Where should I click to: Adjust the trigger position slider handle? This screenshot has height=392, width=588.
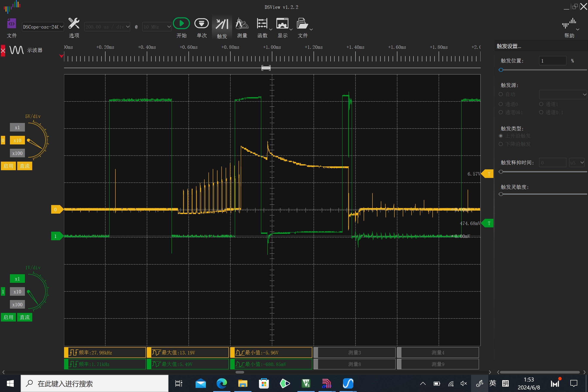[x=501, y=70]
